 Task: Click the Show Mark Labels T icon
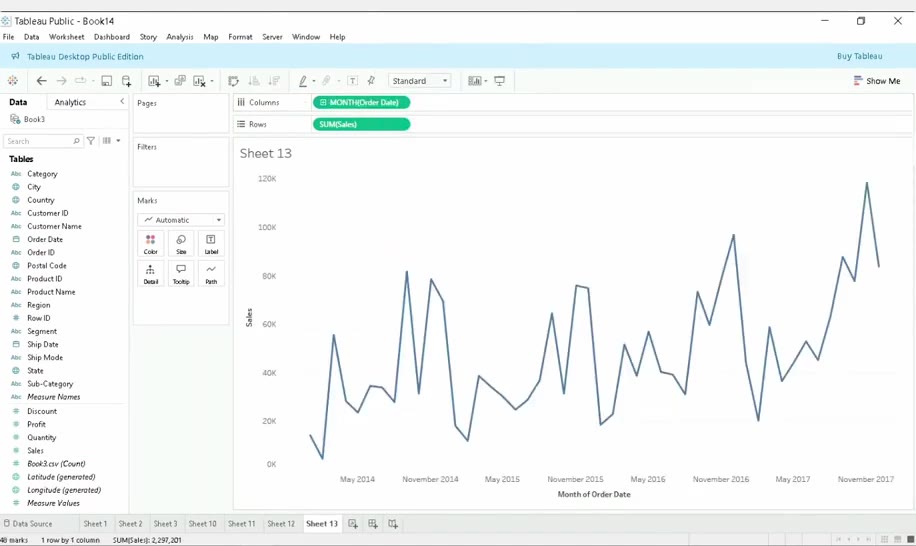[353, 81]
